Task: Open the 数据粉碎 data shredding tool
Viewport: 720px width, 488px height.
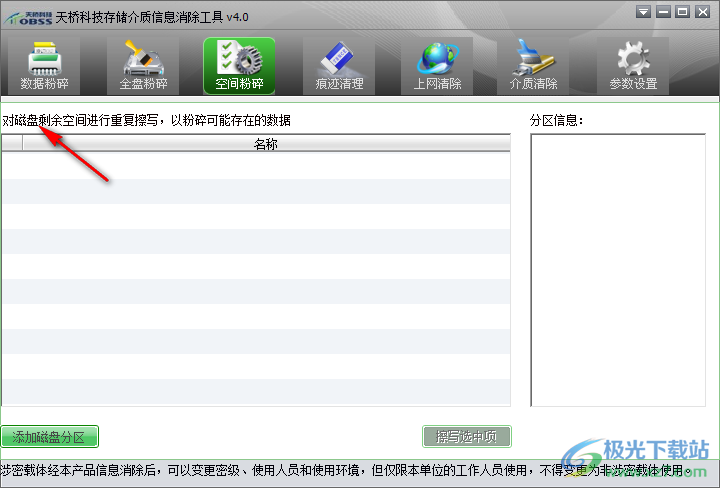Action: coord(43,66)
